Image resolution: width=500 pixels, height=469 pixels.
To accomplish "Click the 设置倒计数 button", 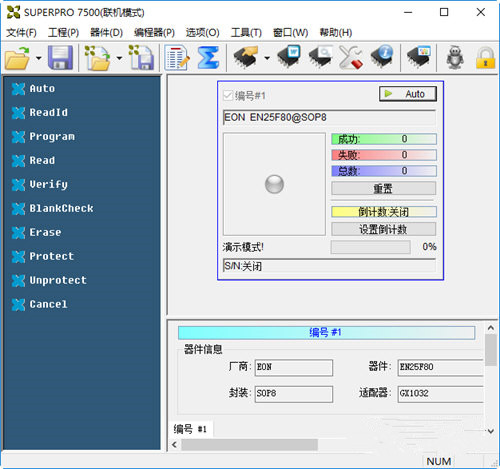I will tap(383, 229).
